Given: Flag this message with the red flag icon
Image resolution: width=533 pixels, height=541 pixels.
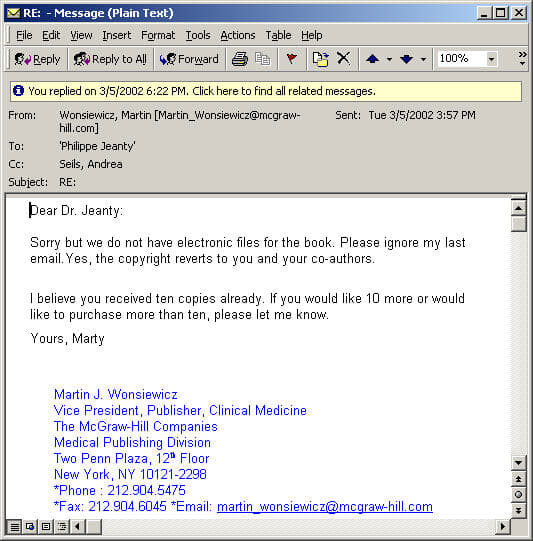Looking at the screenshot, I should pos(292,59).
